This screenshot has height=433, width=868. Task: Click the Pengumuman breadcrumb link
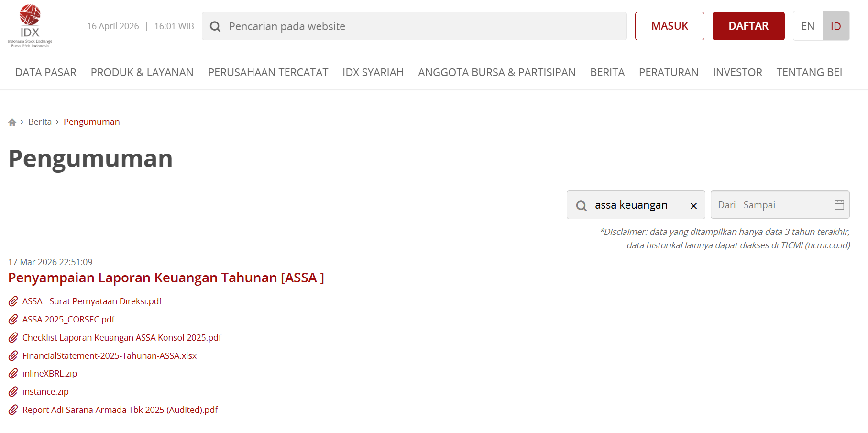click(92, 122)
